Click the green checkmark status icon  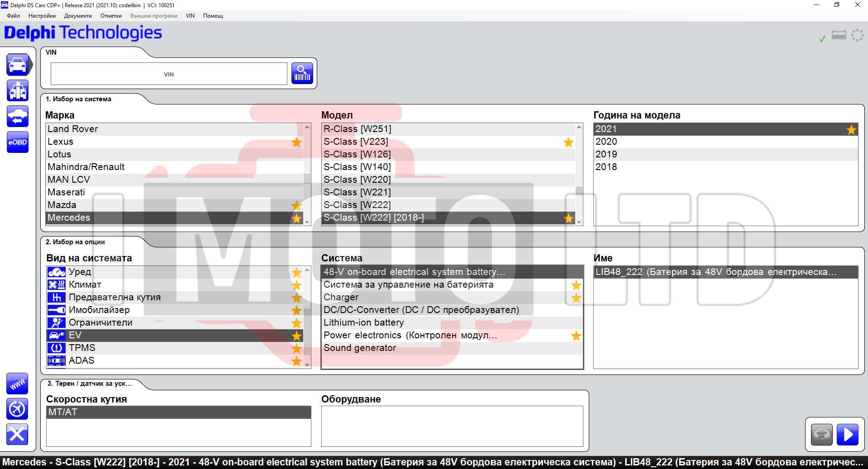pos(822,39)
